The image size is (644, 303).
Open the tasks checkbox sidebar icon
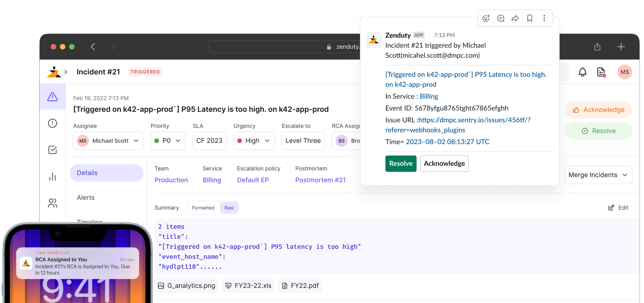pyautogui.click(x=52, y=150)
